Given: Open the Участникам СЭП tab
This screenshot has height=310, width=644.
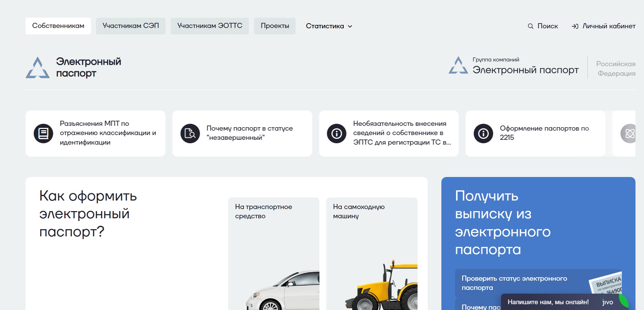Looking at the screenshot, I should click(131, 26).
